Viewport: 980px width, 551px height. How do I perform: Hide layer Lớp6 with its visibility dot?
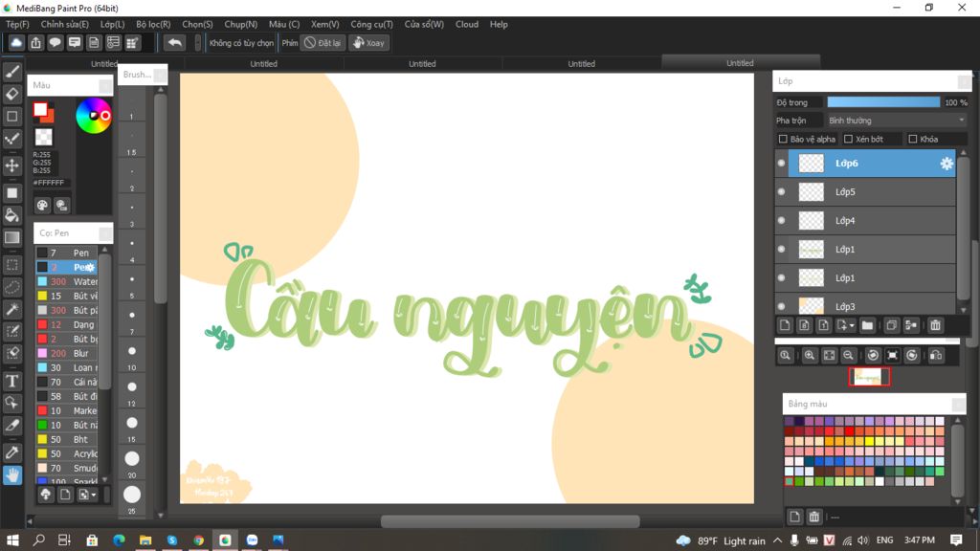[781, 163]
